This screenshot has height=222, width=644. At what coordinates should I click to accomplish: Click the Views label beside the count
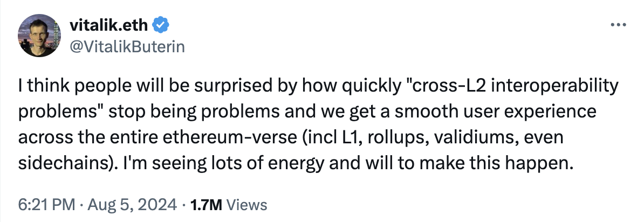pos(244,205)
